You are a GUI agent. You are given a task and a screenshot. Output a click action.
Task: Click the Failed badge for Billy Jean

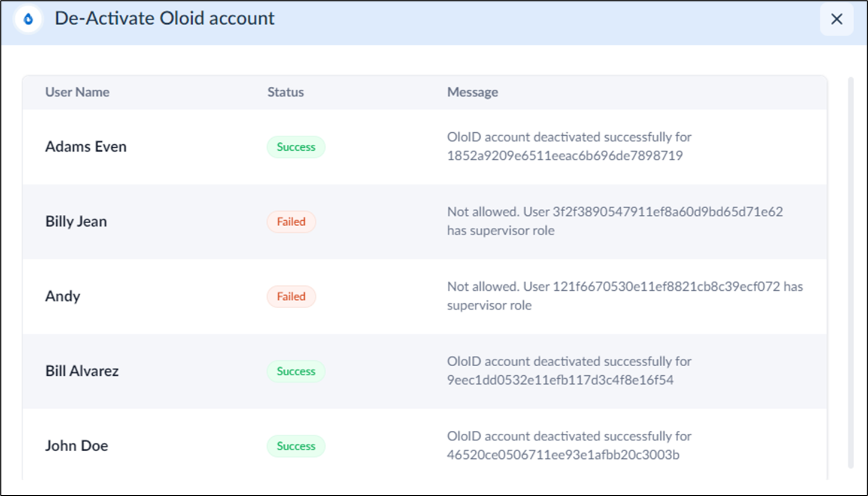point(291,221)
